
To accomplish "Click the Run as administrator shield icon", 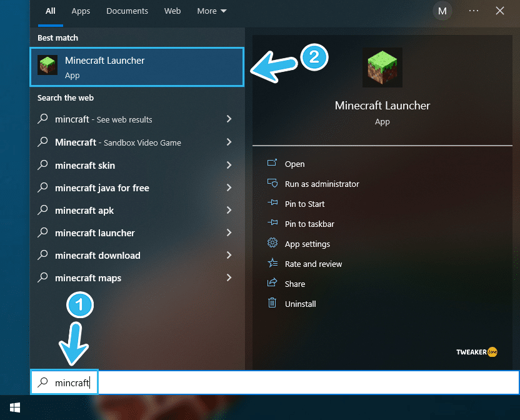I will point(272,182).
